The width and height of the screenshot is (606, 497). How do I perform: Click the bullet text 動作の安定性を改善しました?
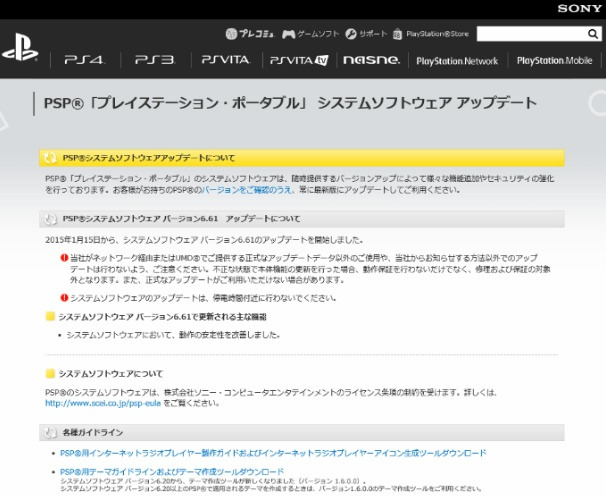coord(229,335)
